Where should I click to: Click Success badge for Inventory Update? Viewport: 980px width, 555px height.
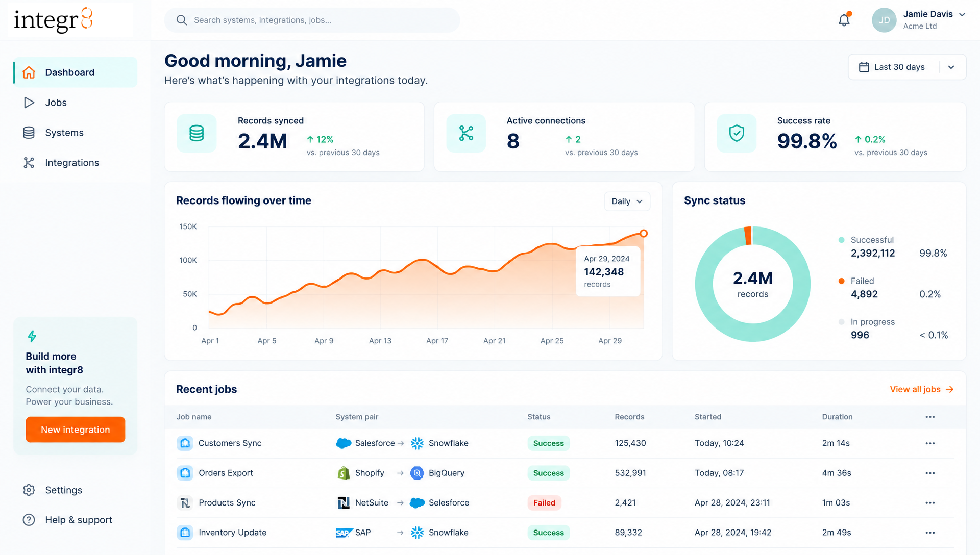[x=548, y=533]
